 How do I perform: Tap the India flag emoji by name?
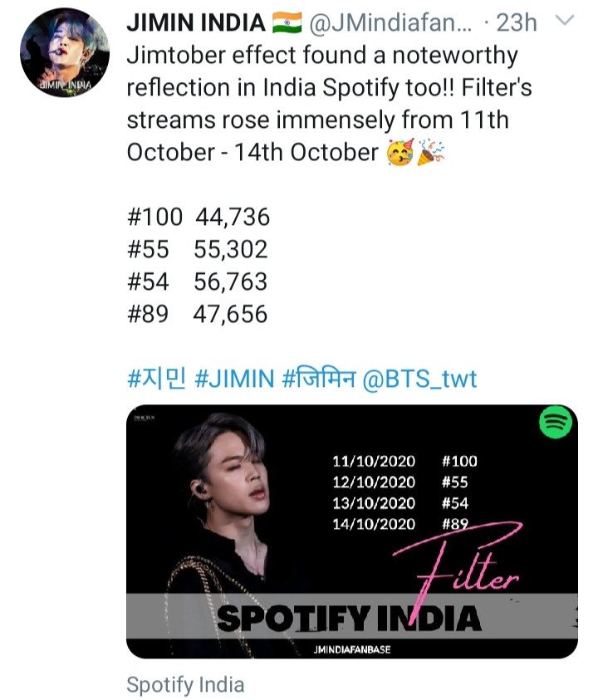point(287,22)
